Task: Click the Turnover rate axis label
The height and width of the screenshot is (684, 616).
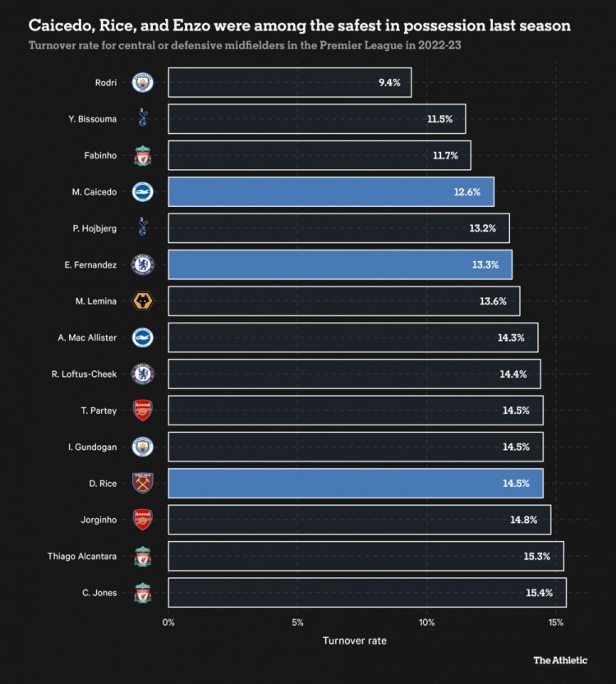Action: 355,640
